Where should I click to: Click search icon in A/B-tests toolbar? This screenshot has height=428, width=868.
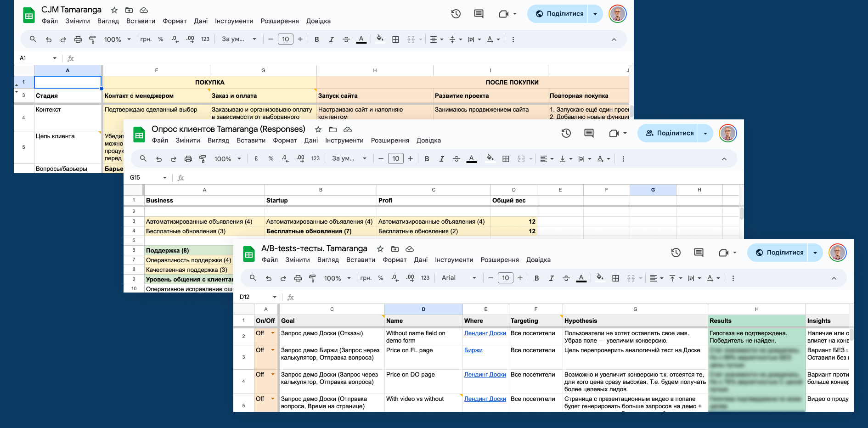tap(253, 278)
